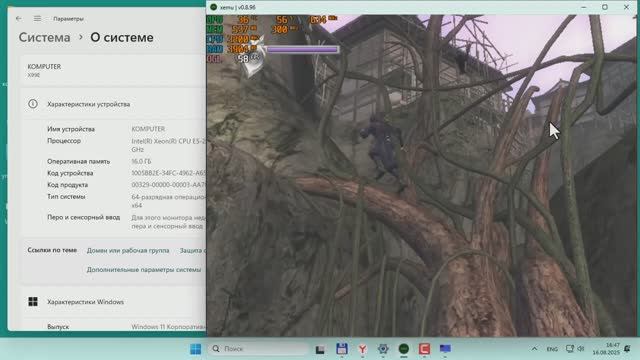The width and height of the screenshot is (640, 360).
Task: Click the purple health bar in the game
Action: click(x=302, y=49)
